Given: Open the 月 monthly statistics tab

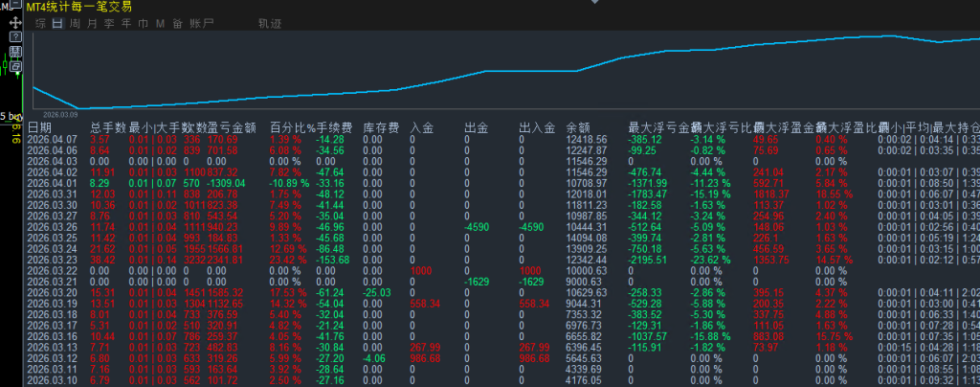Looking at the screenshot, I should 91,22.
